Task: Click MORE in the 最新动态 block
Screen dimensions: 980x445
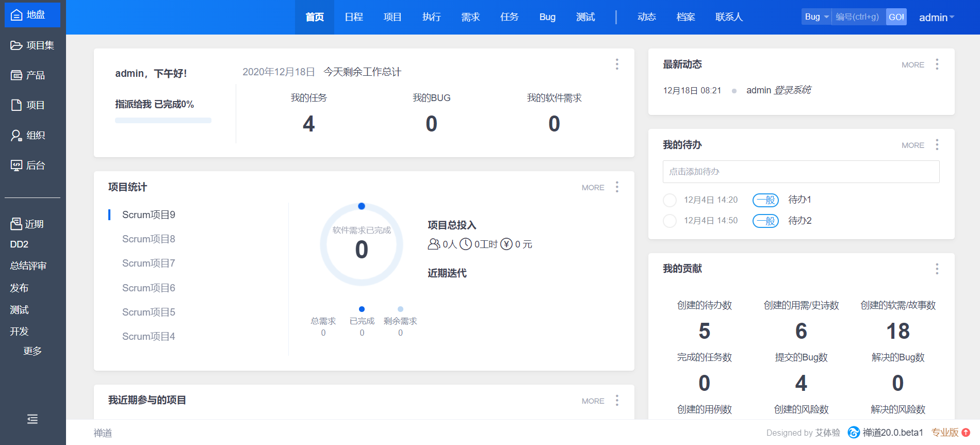Action: pyautogui.click(x=913, y=65)
